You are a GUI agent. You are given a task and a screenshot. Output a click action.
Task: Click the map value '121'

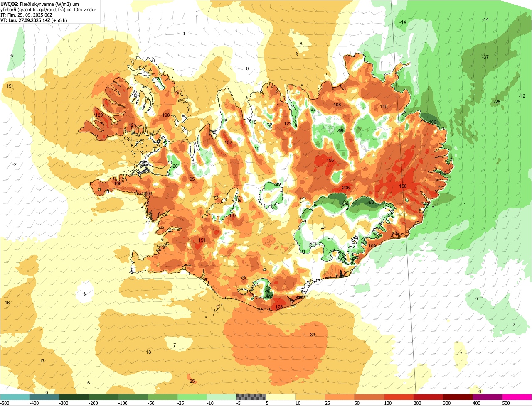(132, 125)
